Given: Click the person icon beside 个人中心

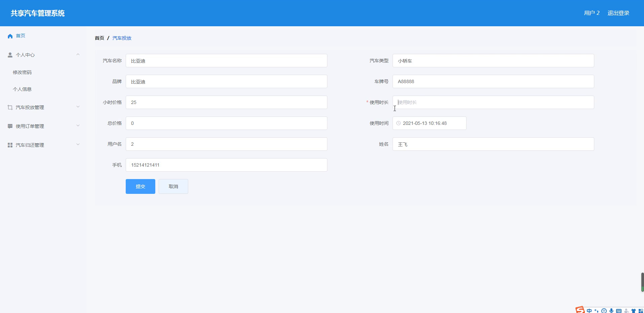Looking at the screenshot, I should tap(10, 55).
